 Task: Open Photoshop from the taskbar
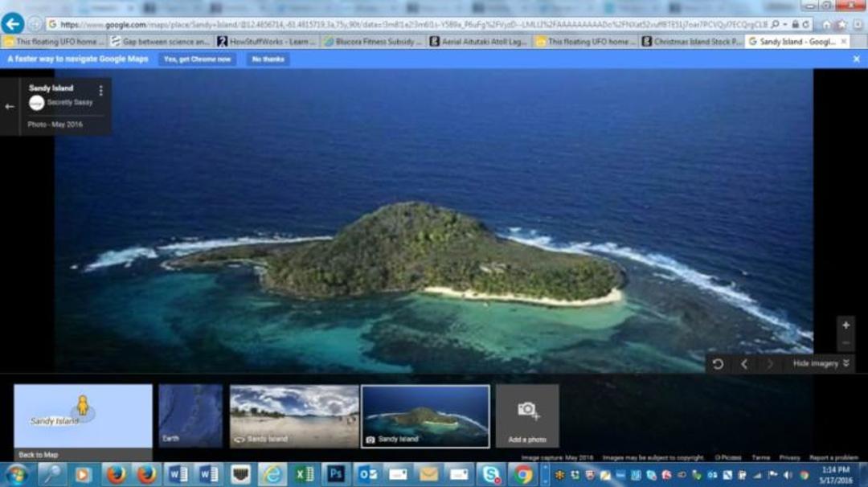coord(335,474)
